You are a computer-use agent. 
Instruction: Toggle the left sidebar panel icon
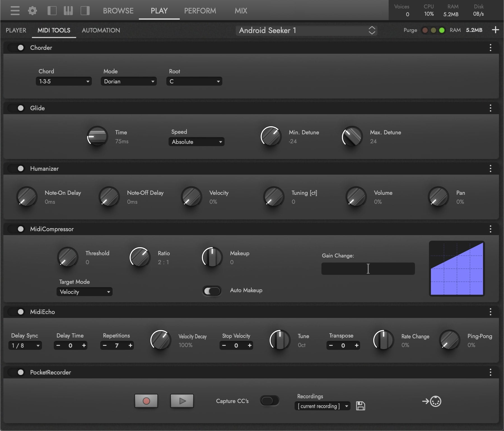[x=52, y=11]
